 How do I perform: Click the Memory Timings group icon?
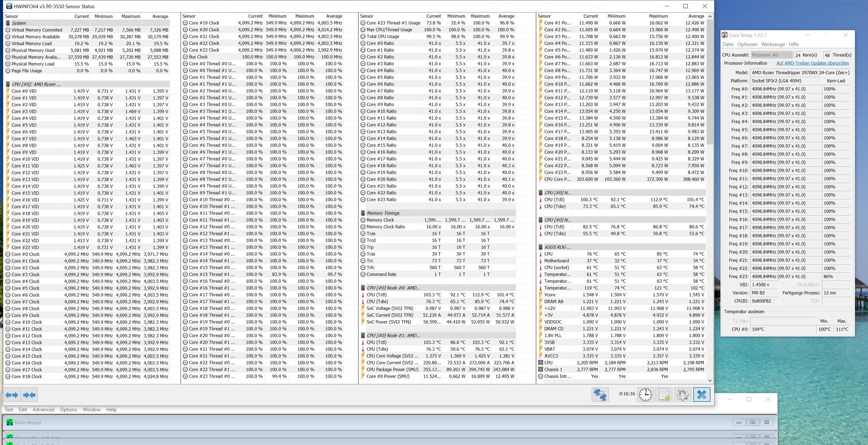pyautogui.click(x=363, y=213)
